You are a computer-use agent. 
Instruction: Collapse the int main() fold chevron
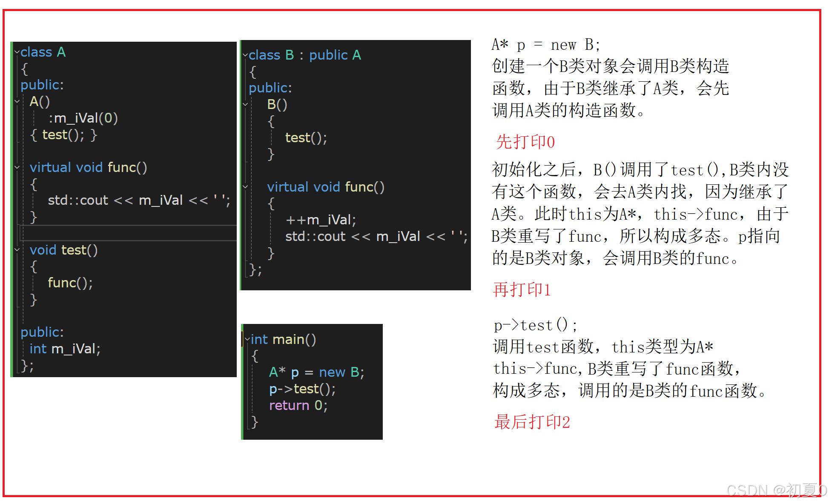coord(247,339)
